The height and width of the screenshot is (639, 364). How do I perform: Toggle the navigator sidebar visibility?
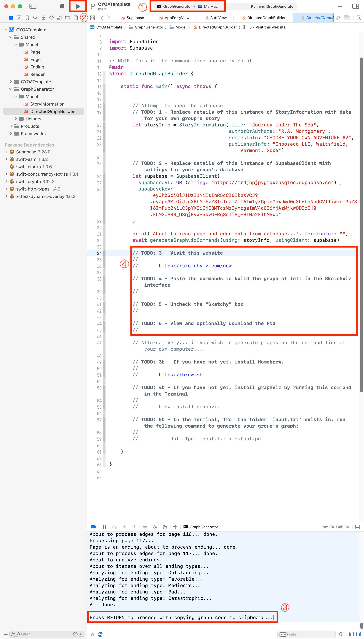[33, 6]
